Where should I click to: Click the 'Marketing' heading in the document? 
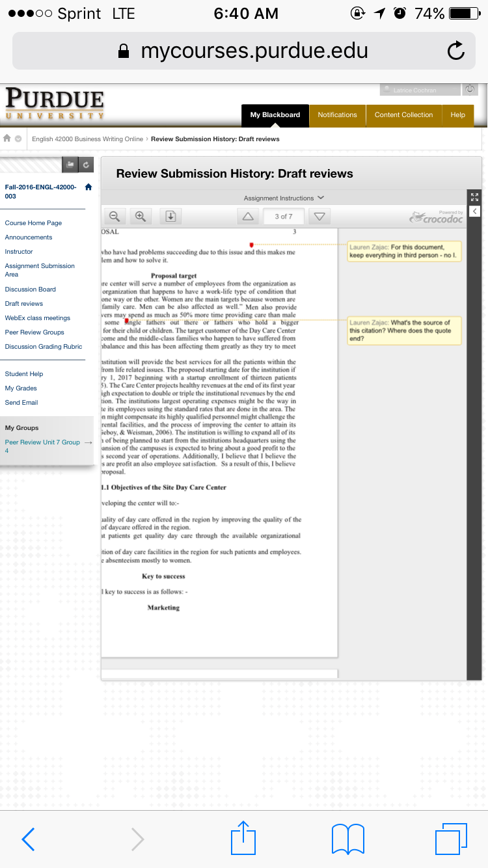coord(163,608)
